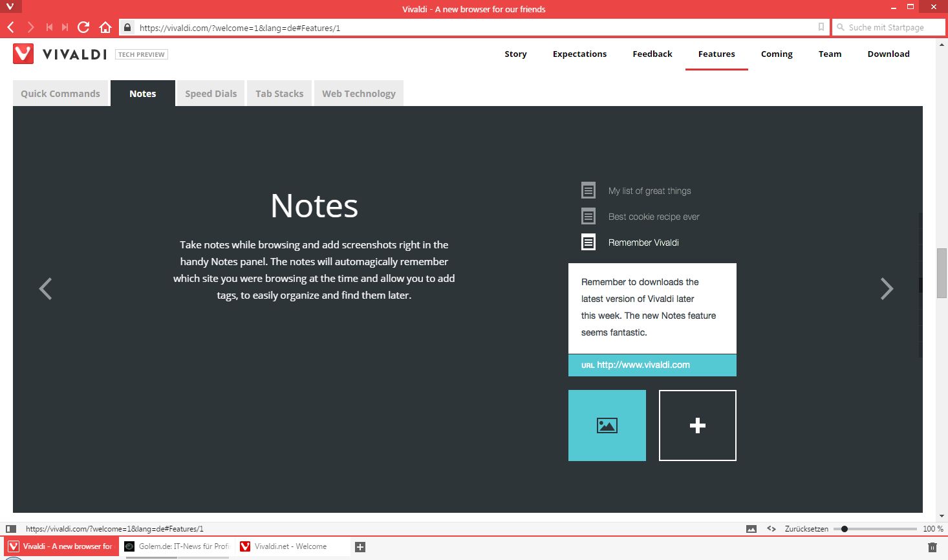
Task: Select the Notes feature tab
Action: 143,93
